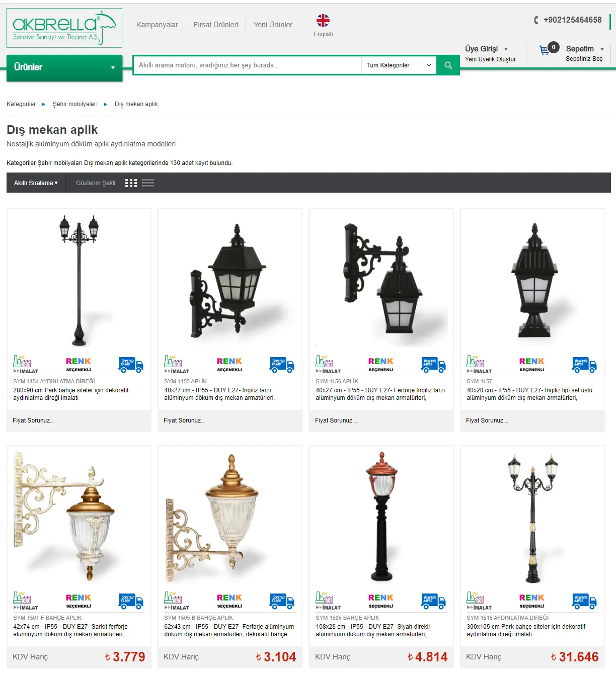Open the Tüm Kategoriler dropdown
The image size is (616, 677).
coord(399,65)
